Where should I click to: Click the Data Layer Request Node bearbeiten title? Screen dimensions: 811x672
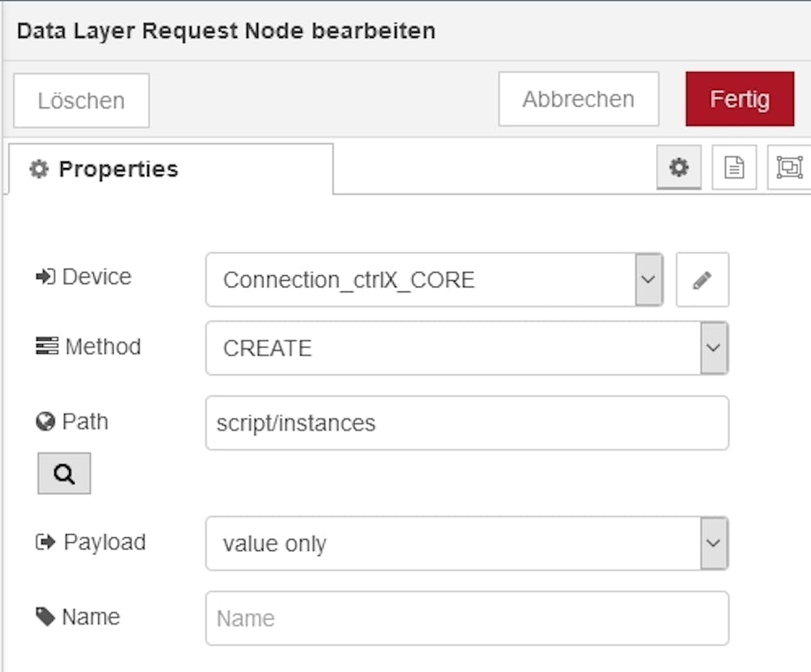click(x=226, y=31)
